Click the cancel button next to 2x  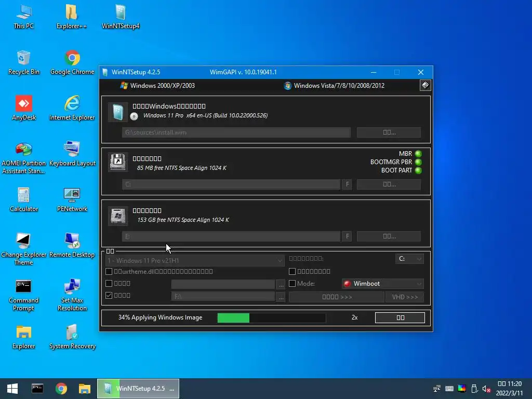400,317
